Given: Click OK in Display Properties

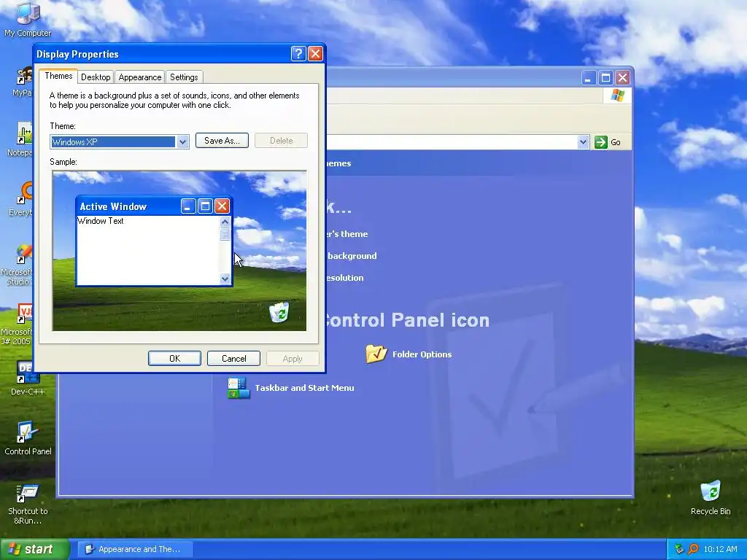Looking at the screenshot, I should (x=174, y=359).
